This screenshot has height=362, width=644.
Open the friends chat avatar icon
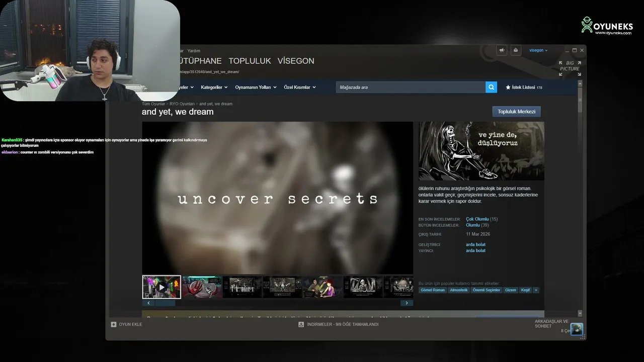point(577,329)
